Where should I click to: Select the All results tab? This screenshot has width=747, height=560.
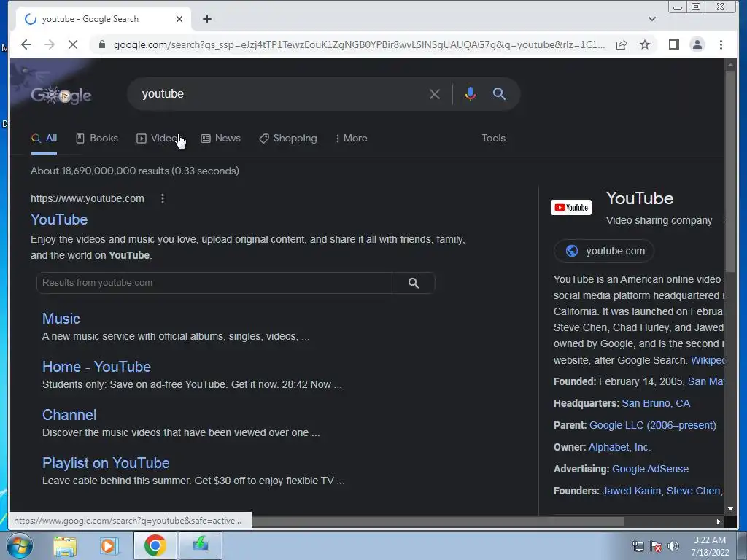click(44, 138)
